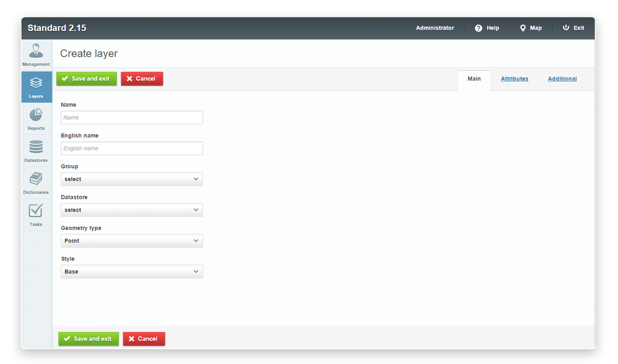The width and height of the screenshot is (618, 364).
Task: Switch to the Attributes tab
Action: pyautogui.click(x=514, y=79)
